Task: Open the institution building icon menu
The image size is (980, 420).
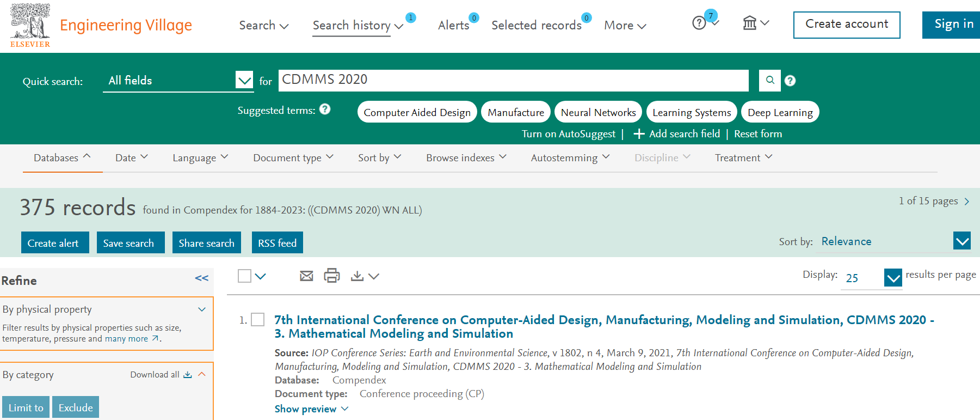Action: pos(750,23)
